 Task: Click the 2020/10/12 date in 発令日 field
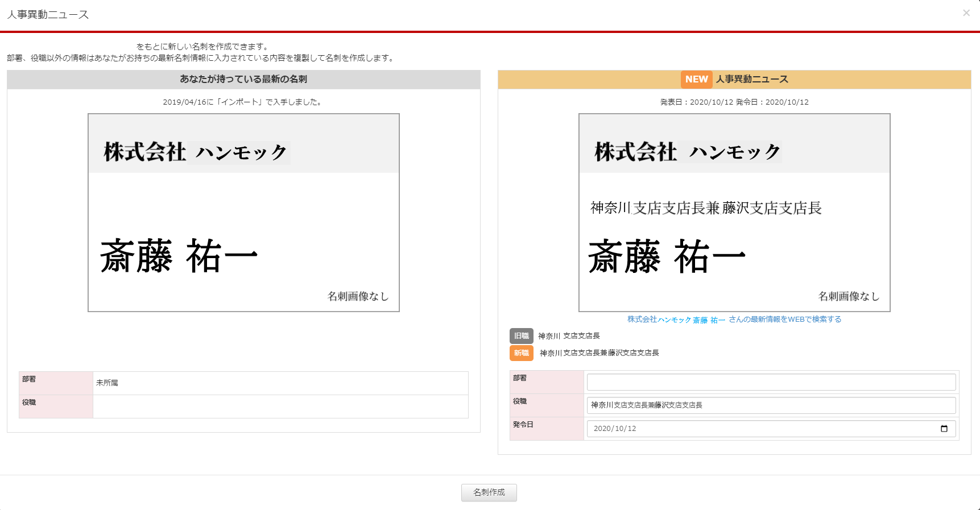tap(615, 429)
